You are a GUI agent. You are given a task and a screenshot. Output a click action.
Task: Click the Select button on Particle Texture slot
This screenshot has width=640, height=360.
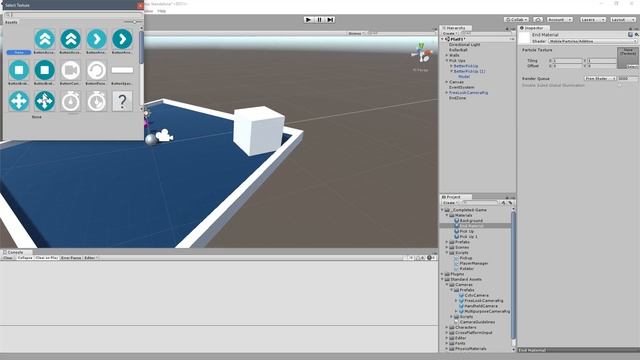coord(632,67)
